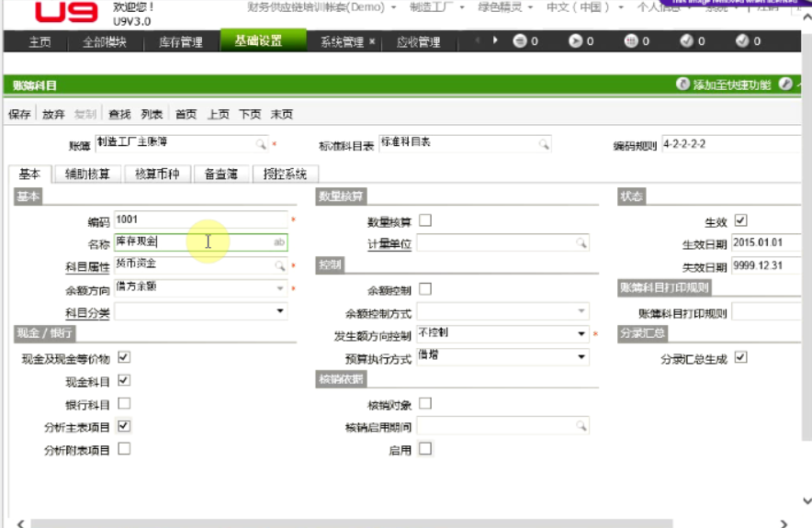Select the 基本 tab
Screen dimensions: 812x528
click(x=29, y=174)
